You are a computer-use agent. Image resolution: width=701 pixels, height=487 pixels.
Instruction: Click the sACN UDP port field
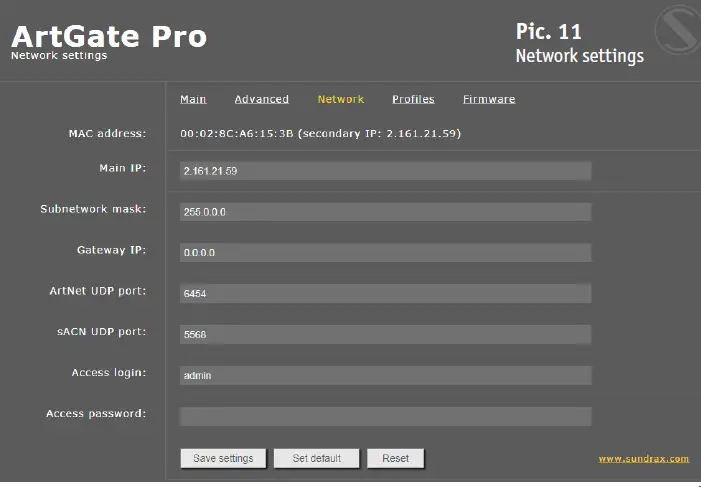(385, 335)
